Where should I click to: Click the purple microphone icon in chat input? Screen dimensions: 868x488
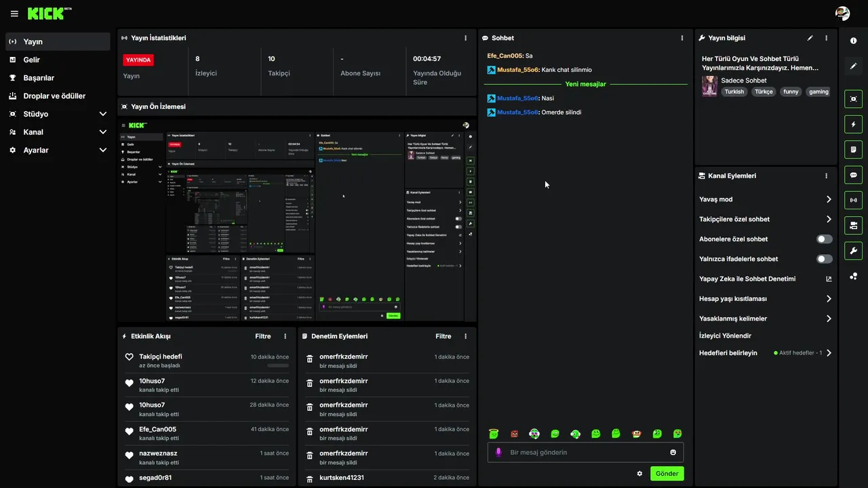click(x=498, y=452)
